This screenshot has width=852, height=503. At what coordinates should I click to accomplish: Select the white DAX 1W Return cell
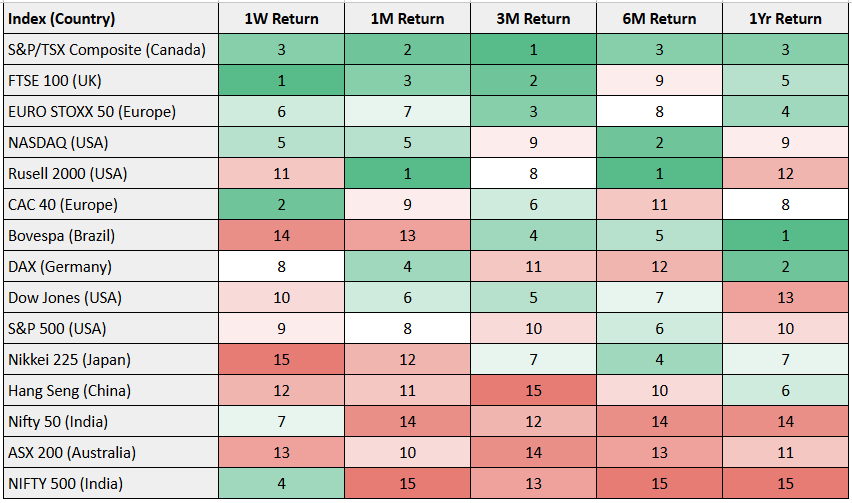(x=281, y=267)
